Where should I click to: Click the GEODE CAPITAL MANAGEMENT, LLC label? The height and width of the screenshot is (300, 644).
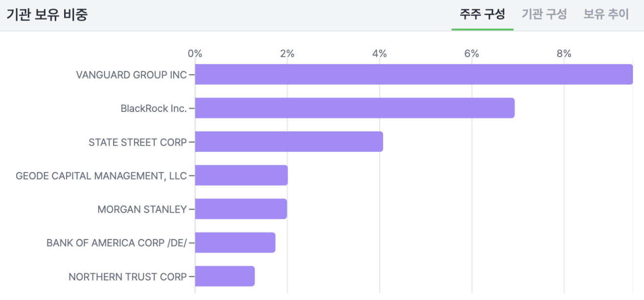coord(101,176)
